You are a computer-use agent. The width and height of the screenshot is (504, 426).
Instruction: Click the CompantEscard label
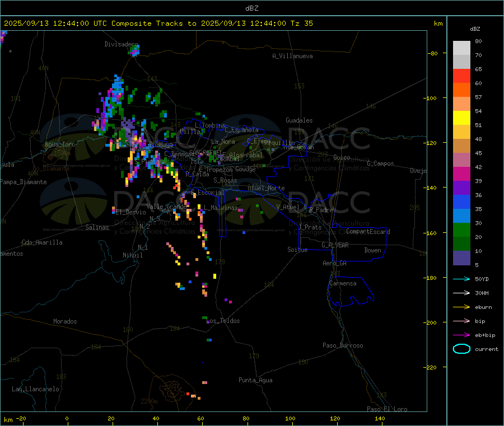368,231
